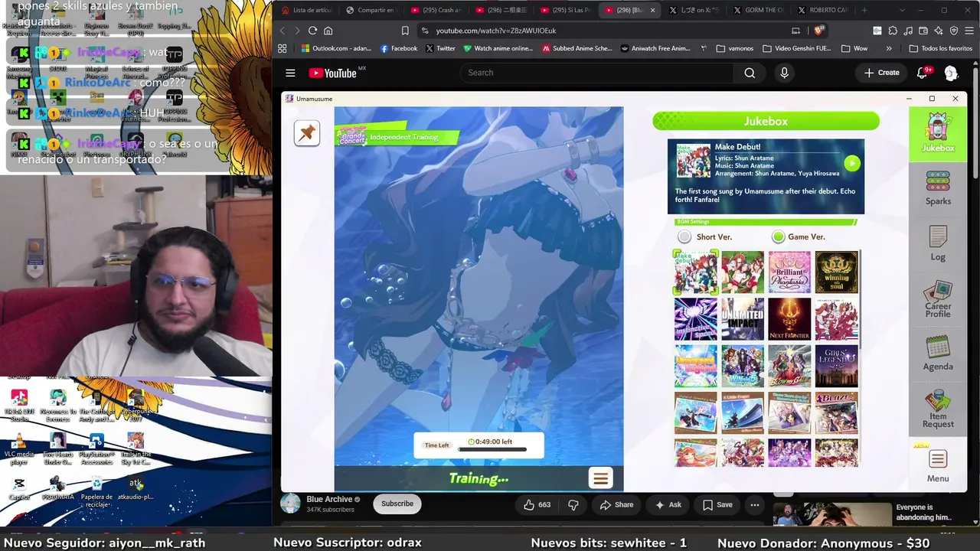Share the YouTube video

point(616,504)
